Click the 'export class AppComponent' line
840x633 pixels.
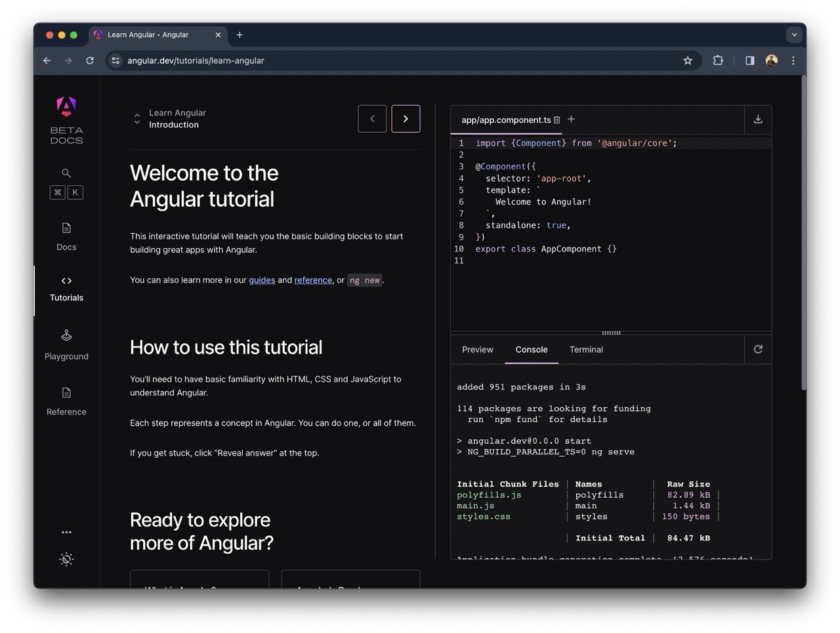(546, 249)
